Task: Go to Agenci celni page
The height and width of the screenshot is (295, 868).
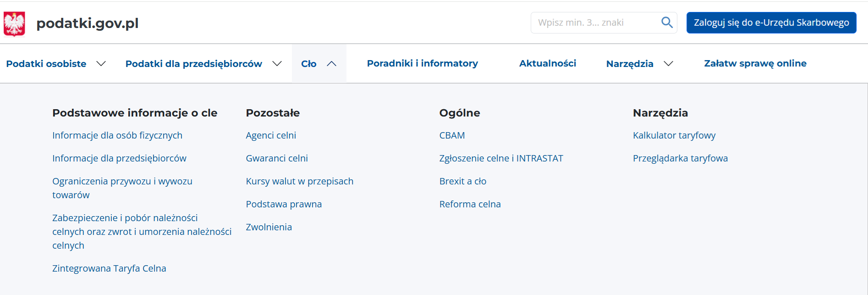Action: [x=271, y=135]
